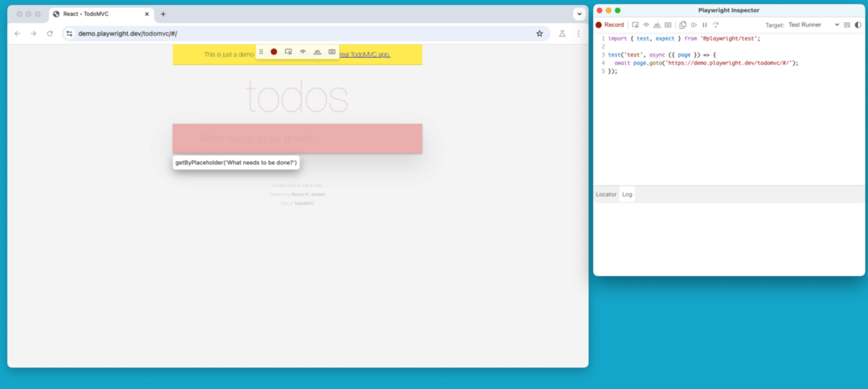Click pick locator icon in page overlay toolbar
868x389 pixels.
[288, 52]
